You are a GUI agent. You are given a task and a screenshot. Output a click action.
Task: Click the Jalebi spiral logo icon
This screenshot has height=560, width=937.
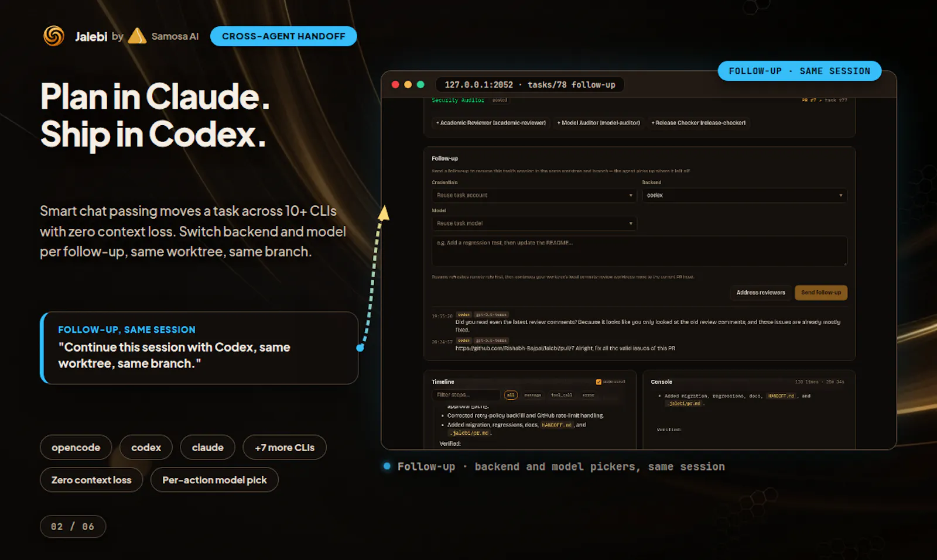point(54,36)
